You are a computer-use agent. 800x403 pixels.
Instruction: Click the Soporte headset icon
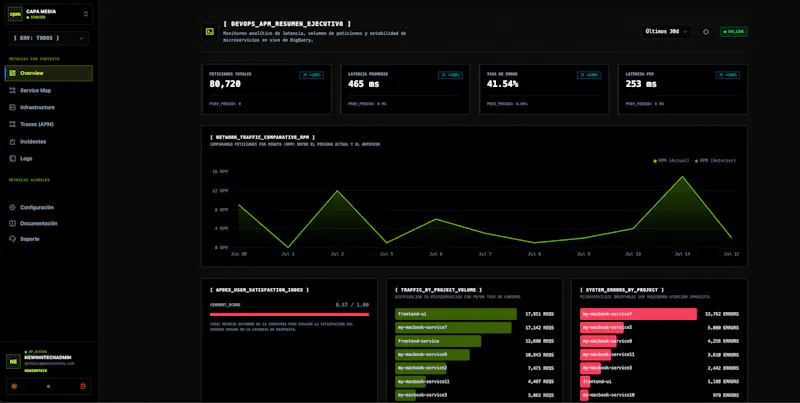coord(13,239)
